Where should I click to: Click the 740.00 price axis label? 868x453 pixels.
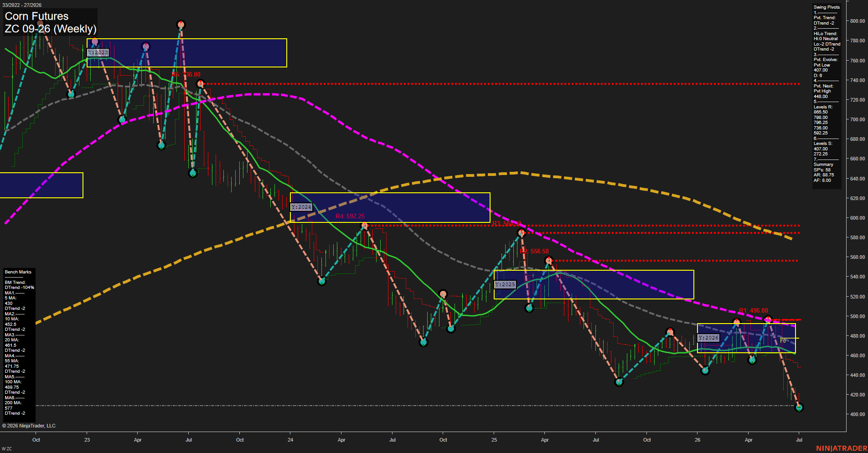(x=858, y=80)
